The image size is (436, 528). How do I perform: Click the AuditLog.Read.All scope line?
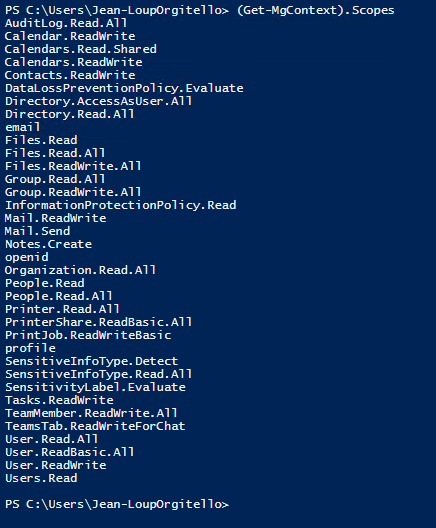pos(66,23)
